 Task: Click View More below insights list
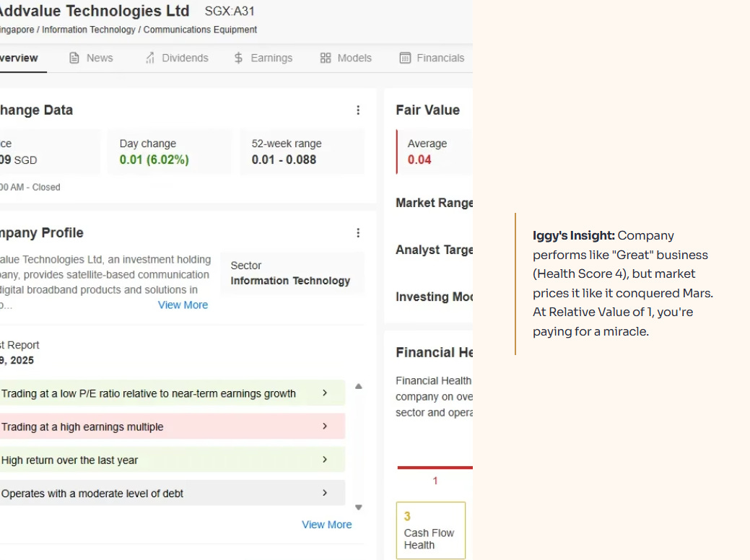(x=327, y=525)
